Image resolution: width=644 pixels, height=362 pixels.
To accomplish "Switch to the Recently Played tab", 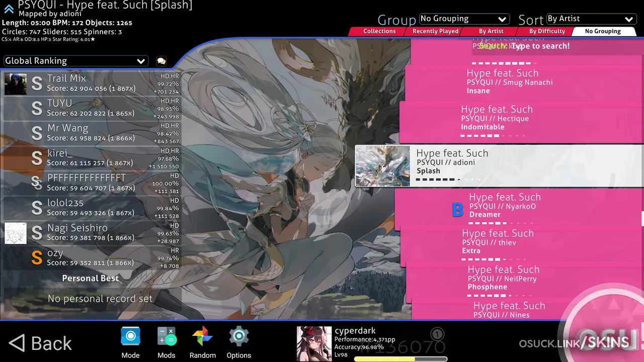I will [435, 31].
